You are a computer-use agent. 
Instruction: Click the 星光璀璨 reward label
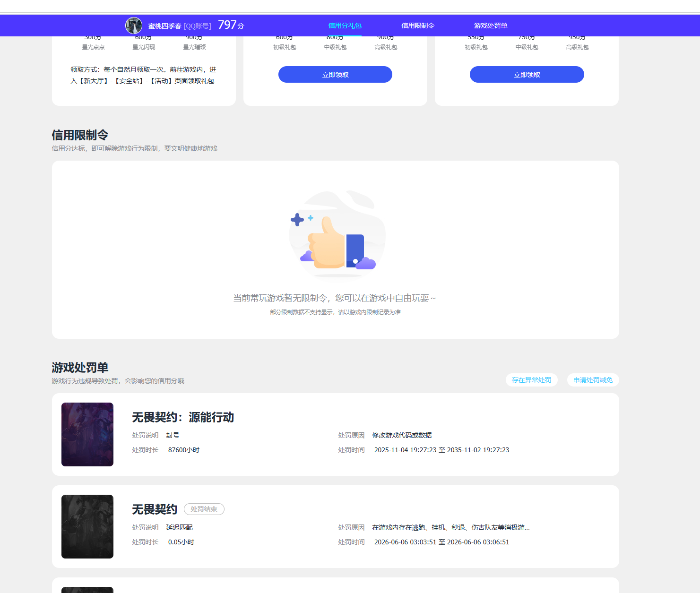194,47
